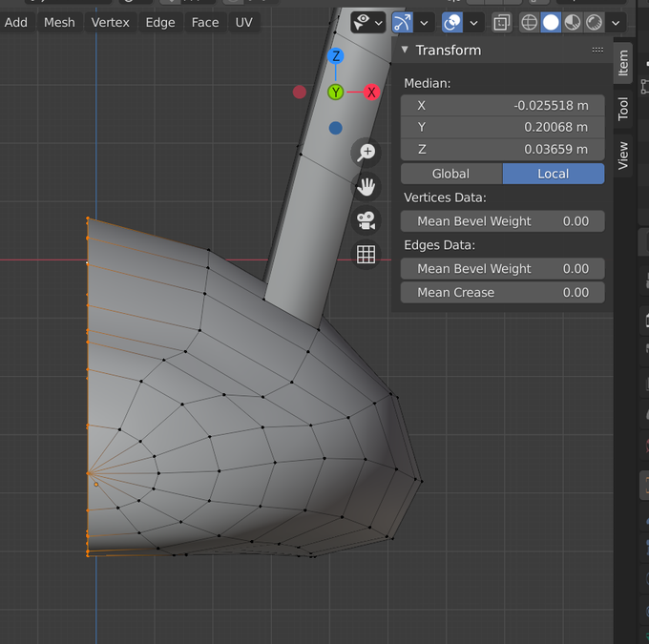Click the pan view hand icon
Image resolution: width=649 pixels, height=644 pixels.
[x=366, y=187]
